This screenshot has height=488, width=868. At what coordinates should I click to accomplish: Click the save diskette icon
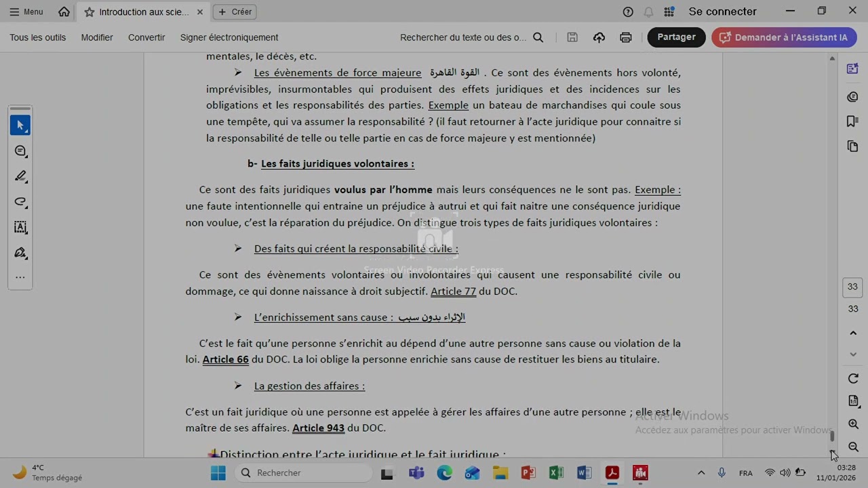[572, 37]
